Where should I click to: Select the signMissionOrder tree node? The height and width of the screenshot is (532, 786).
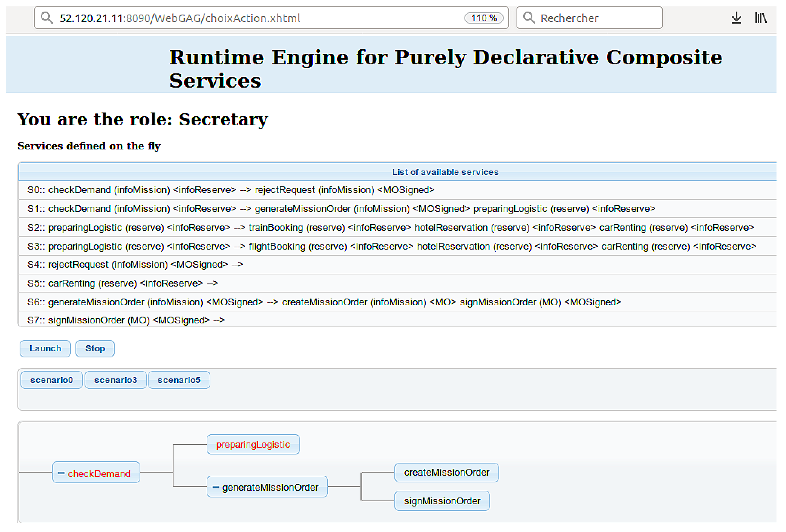(442, 501)
